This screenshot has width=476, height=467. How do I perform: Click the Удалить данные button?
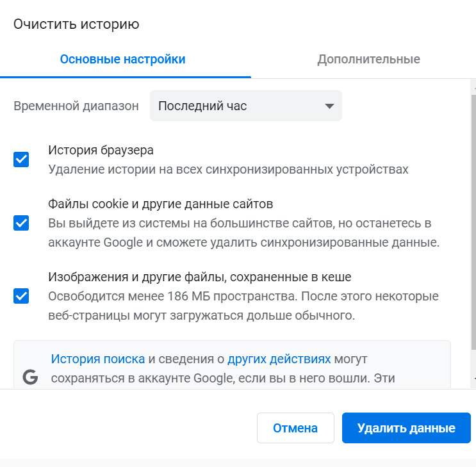406,428
